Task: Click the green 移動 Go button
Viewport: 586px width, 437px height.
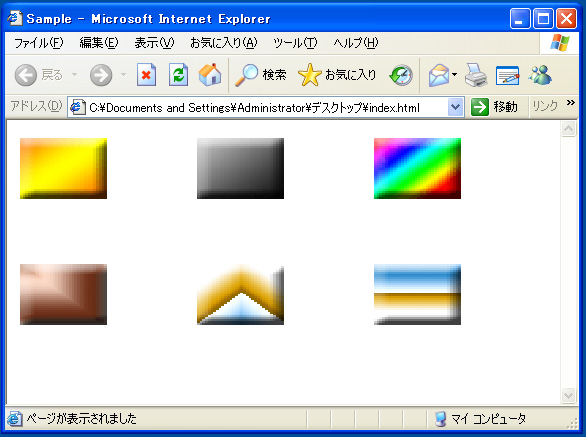Action: coord(494,107)
